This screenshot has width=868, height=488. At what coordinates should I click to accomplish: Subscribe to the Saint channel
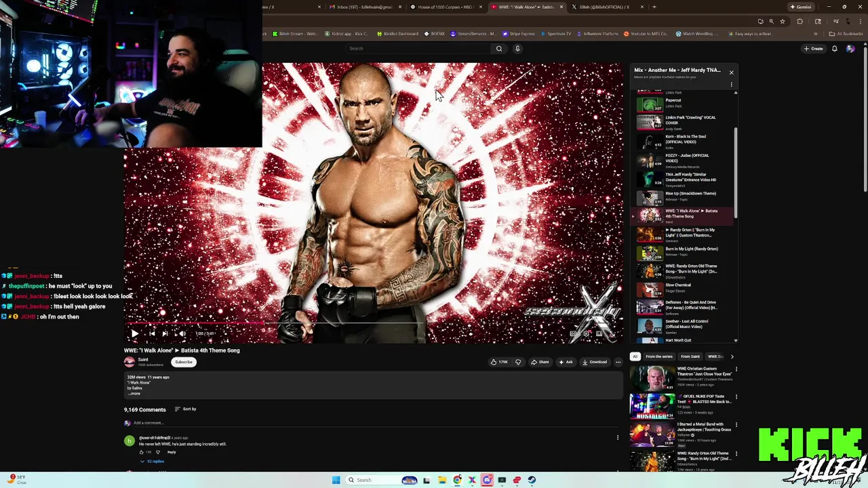(184, 362)
